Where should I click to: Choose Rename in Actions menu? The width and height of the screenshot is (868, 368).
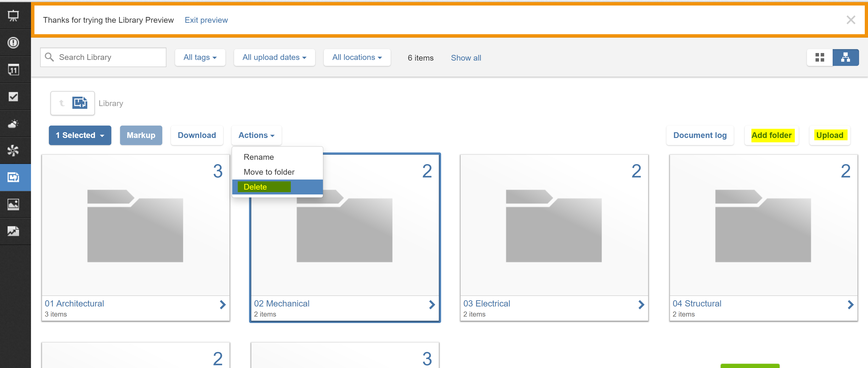click(x=258, y=157)
